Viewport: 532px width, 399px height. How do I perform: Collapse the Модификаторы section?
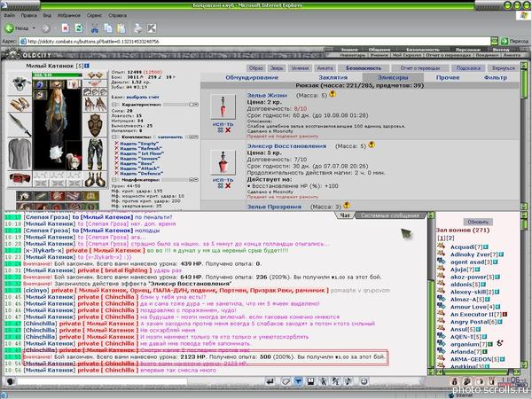(114, 180)
